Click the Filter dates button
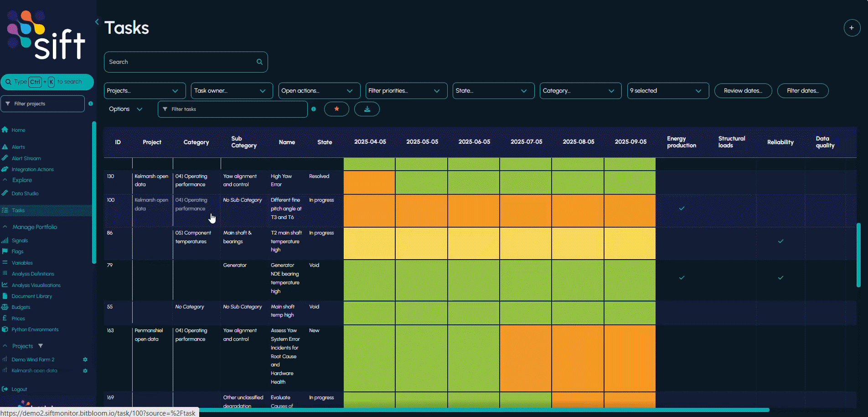Viewport: 868px width, 417px height. 802,91
